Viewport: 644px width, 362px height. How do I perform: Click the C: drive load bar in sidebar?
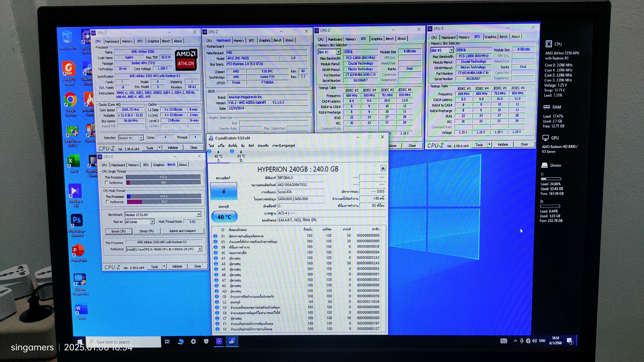point(551,179)
